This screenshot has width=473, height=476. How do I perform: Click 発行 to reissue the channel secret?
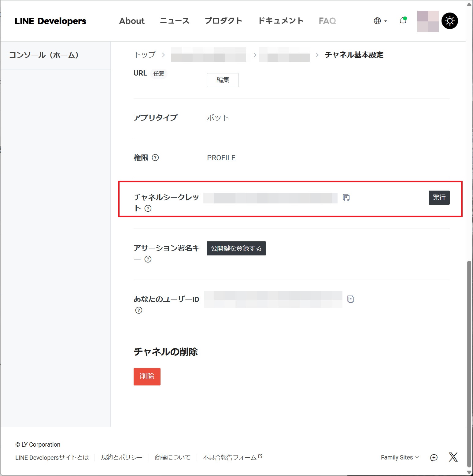(439, 198)
